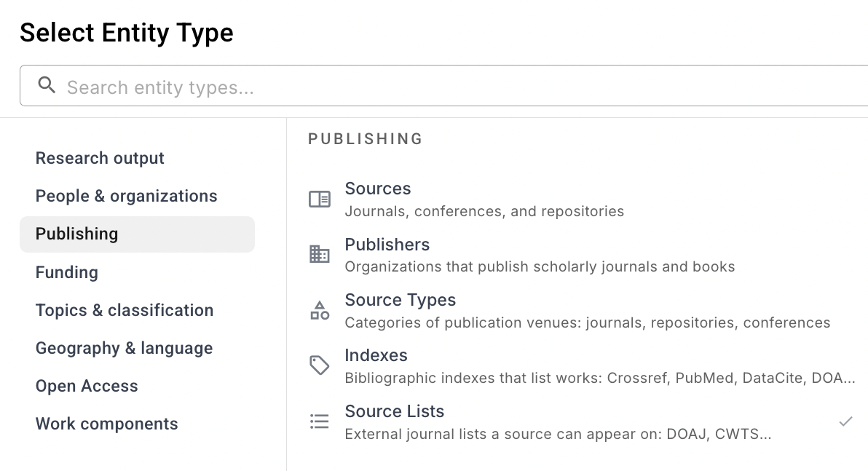Viewport: 868px width, 471px height.
Task: Click 'External journal lists a source' description
Action: coord(558,434)
